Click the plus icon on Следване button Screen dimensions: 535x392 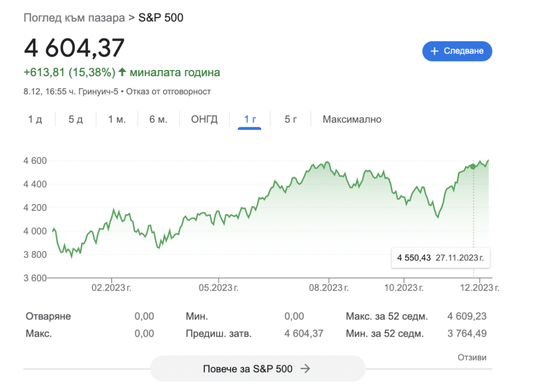(434, 51)
